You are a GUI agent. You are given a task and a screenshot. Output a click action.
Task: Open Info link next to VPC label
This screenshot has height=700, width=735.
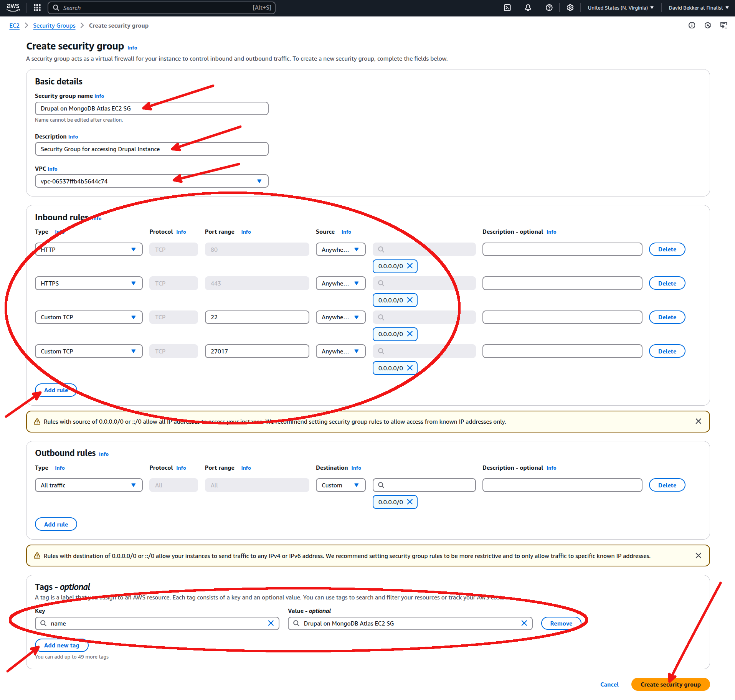53,169
